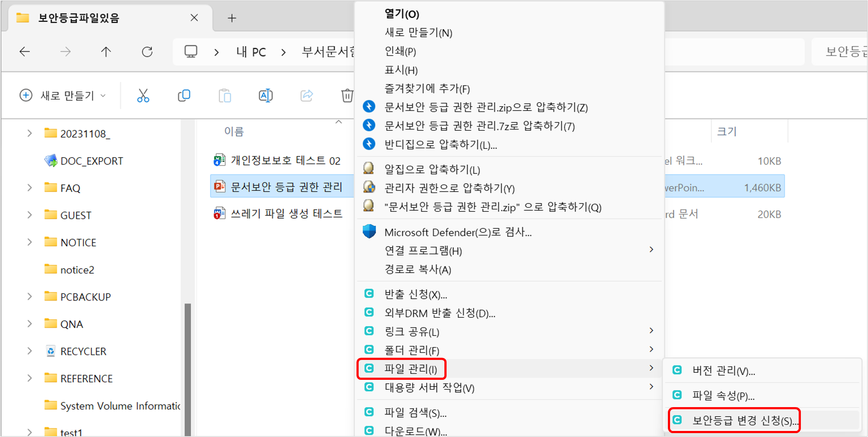This screenshot has width=868, height=437.
Task: Open the 새로 만들기 dropdown in toolbar
Action: [x=63, y=95]
